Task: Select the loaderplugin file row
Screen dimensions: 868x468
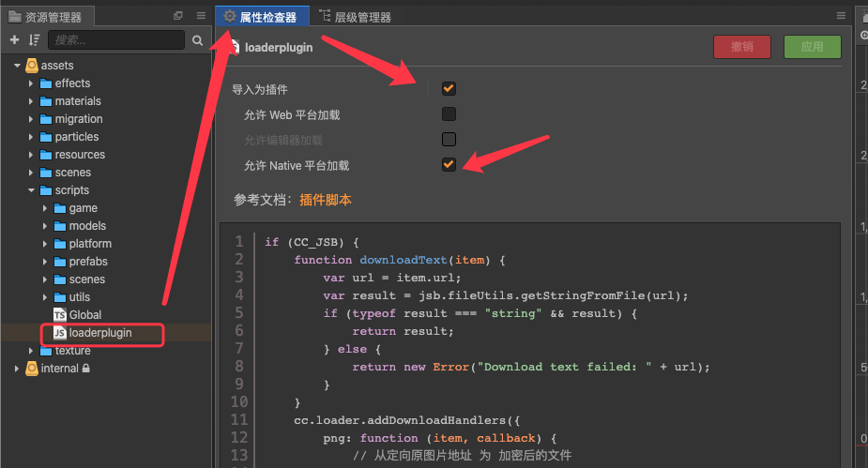Action: coord(106,332)
